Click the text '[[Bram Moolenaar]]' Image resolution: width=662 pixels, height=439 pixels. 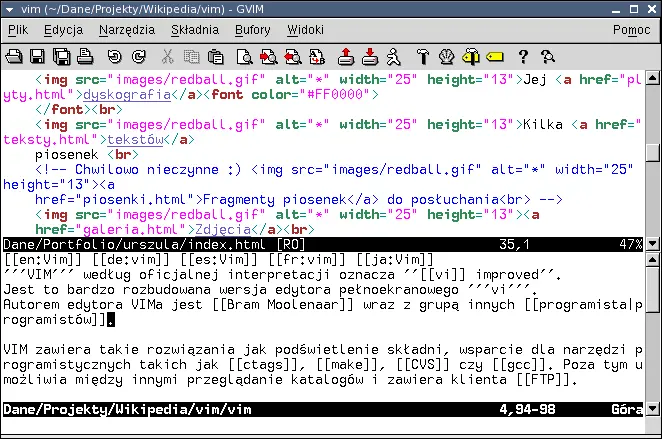point(282,304)
